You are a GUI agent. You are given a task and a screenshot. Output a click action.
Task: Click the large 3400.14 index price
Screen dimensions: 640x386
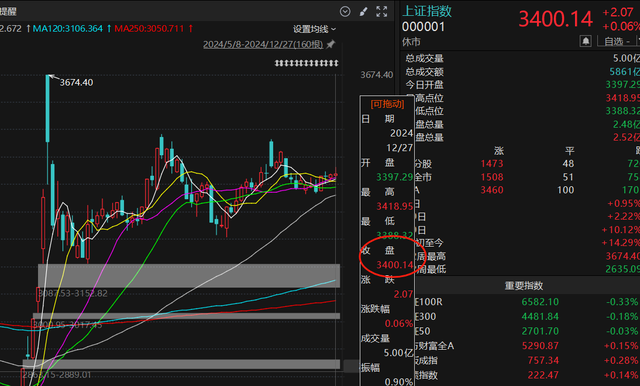click(556, 19)
